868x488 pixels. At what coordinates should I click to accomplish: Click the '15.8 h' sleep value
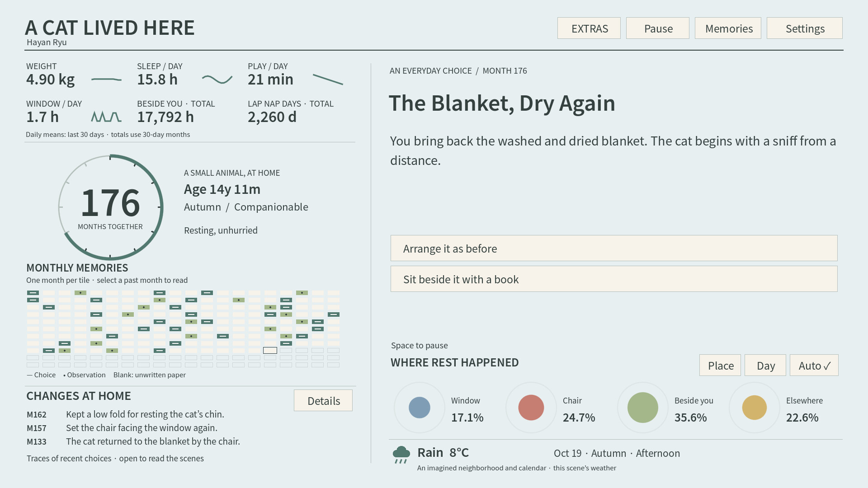click(157, 80)
